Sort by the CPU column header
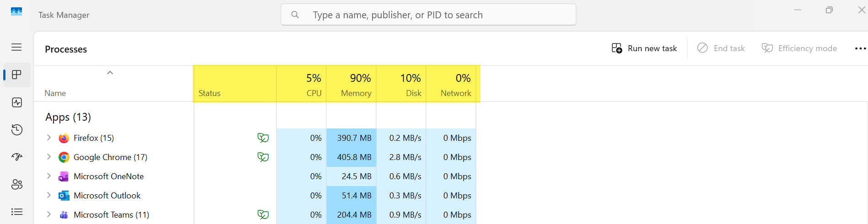This screenshot has height=224, width=868. click(302, 85)
